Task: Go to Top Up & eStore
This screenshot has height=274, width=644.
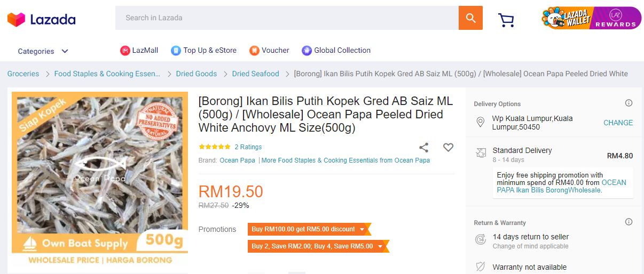Action: pyautogui.click(x=203, y=51)
